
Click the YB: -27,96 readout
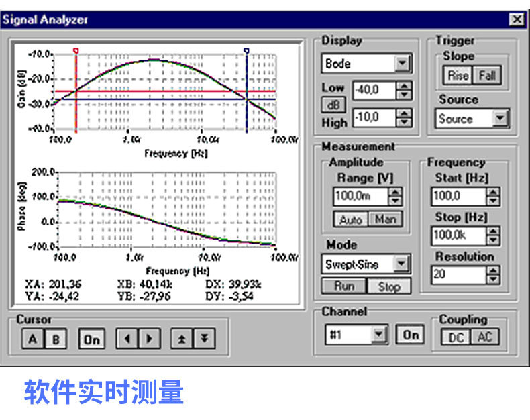(144, 297)
